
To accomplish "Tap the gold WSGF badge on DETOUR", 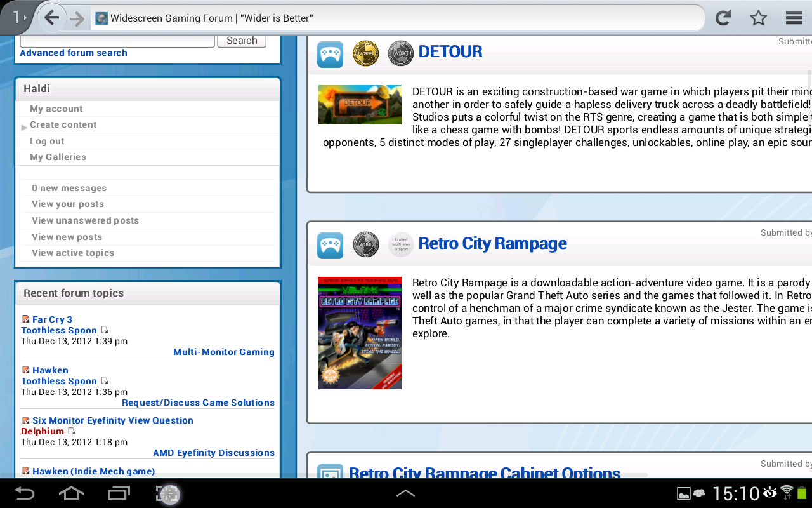I will [x=365, y=54].
